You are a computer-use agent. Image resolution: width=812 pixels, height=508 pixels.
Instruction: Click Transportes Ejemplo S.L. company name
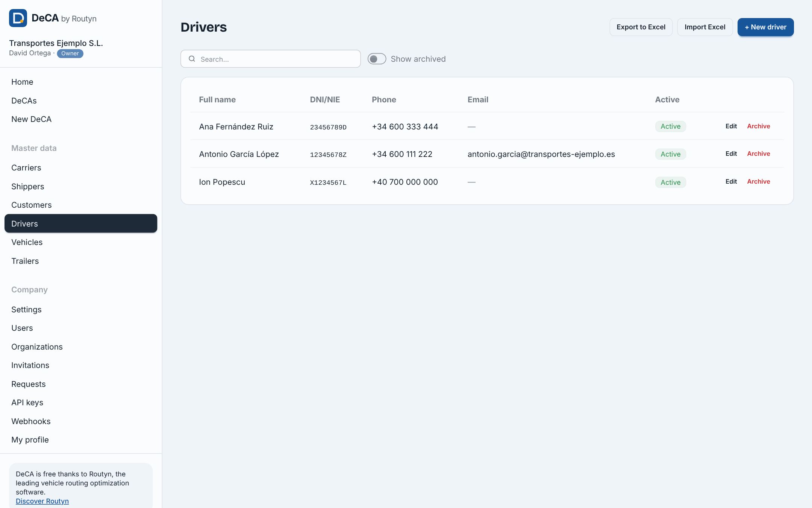coord(56,43)
